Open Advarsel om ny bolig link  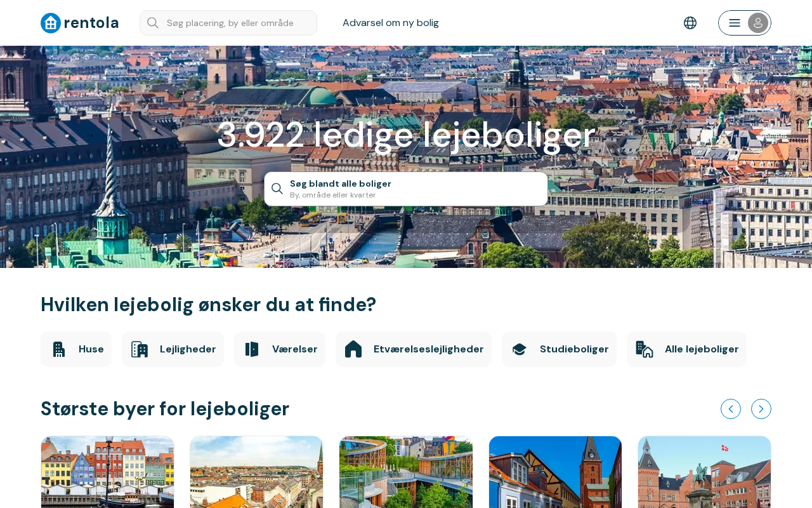[391, 23]
